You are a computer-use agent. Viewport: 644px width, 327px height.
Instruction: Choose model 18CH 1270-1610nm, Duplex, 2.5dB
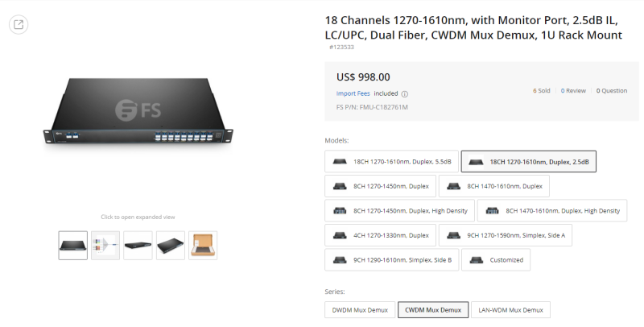coord(529,161)
